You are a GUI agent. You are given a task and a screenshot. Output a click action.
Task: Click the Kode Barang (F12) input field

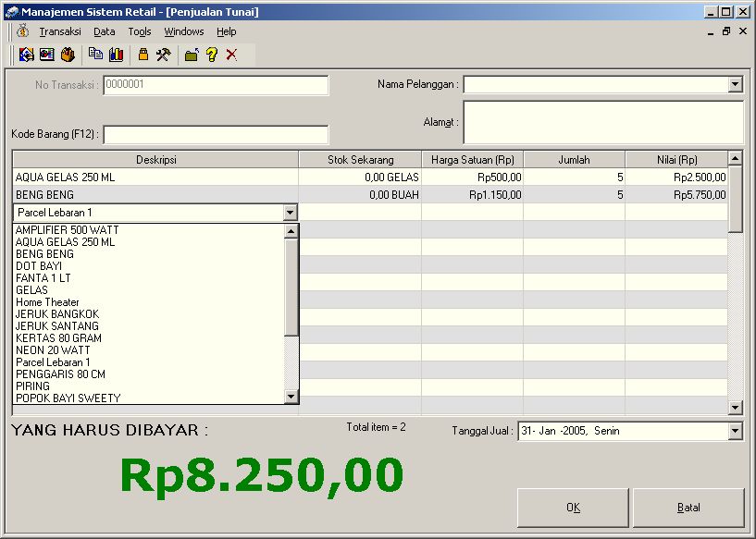(x=216, y=135)
